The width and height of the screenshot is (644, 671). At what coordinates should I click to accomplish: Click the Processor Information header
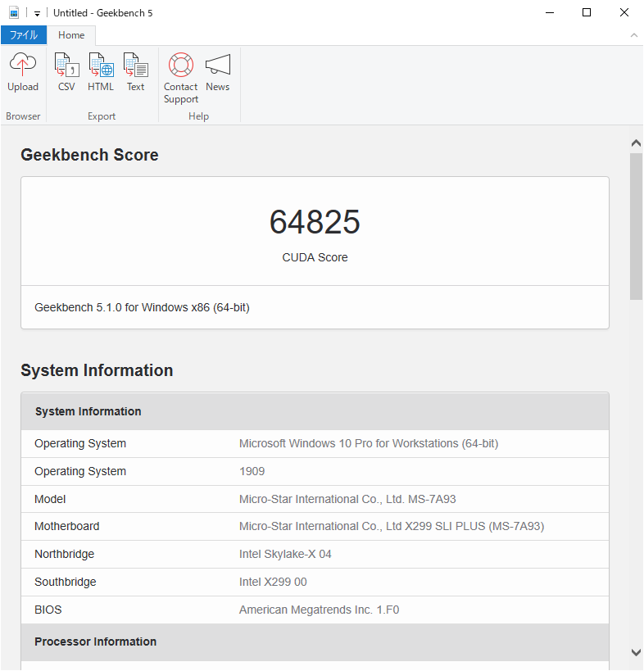click(x=315, y=642)
